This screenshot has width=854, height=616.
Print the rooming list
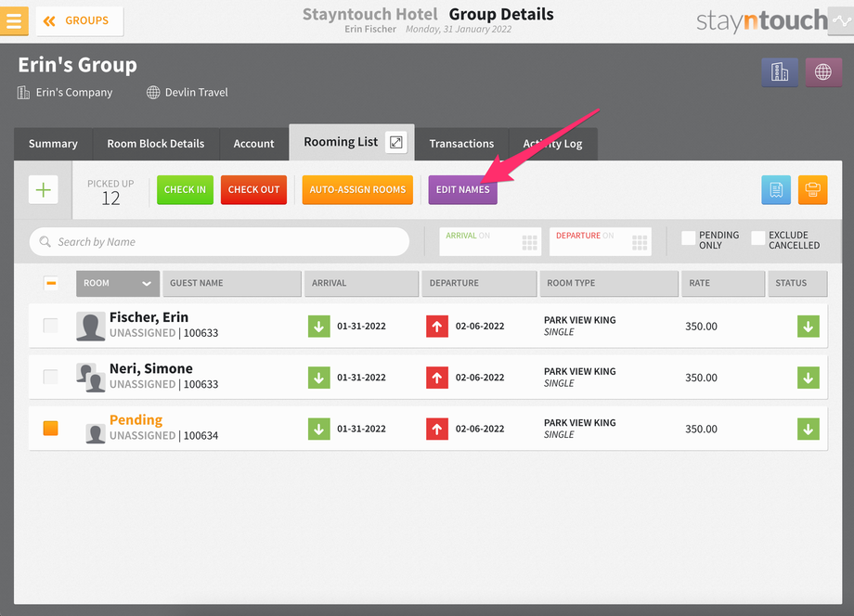click(812, 190)
